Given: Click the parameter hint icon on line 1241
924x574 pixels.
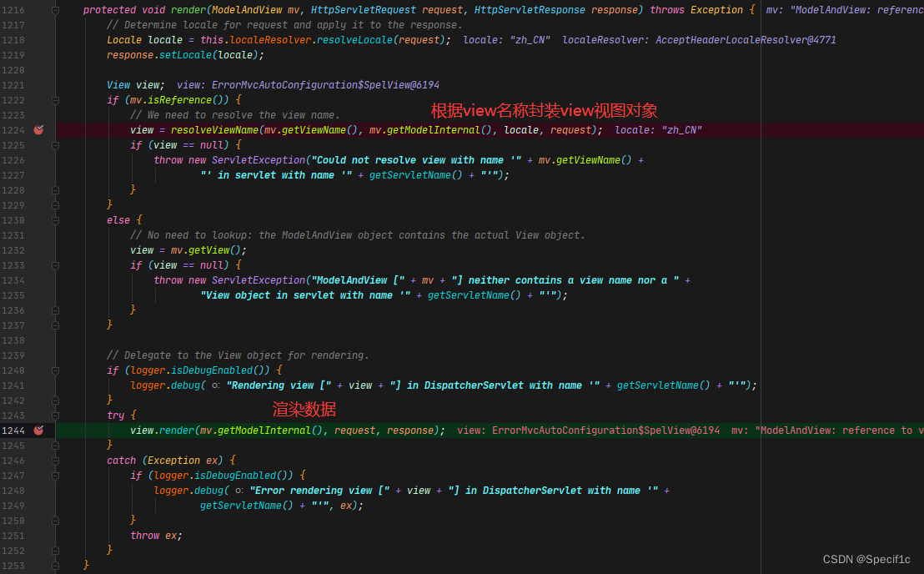Looking at the screenshot, I should click(x=216, y=385).
